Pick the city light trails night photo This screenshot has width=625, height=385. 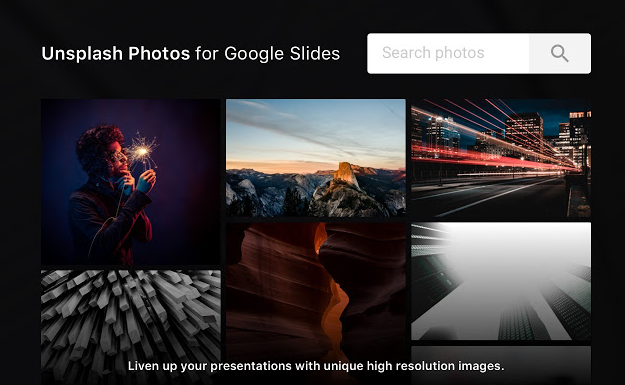(x=501, y=158)
